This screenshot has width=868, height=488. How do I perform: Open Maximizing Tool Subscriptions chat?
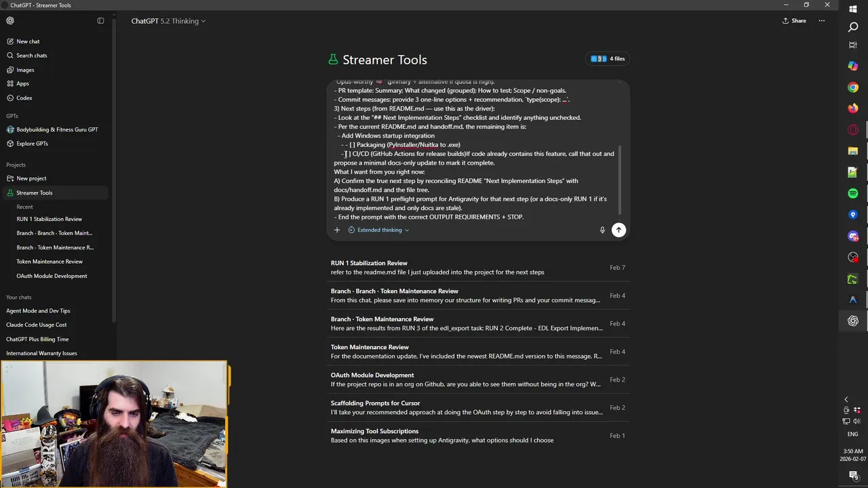[x=478, y=436]
